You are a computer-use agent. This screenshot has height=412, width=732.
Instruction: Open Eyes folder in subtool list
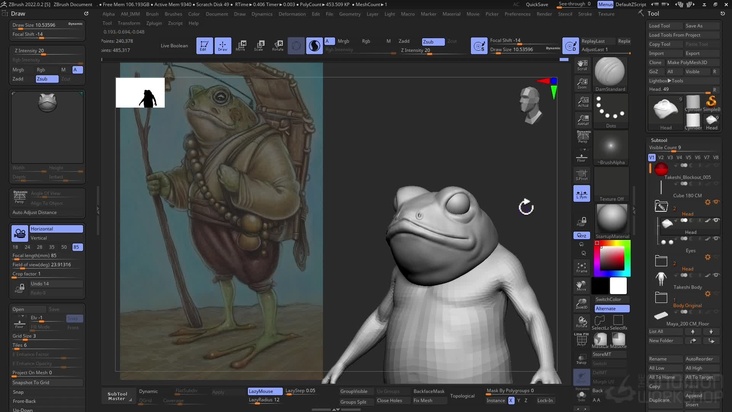[x=661, y=260]
